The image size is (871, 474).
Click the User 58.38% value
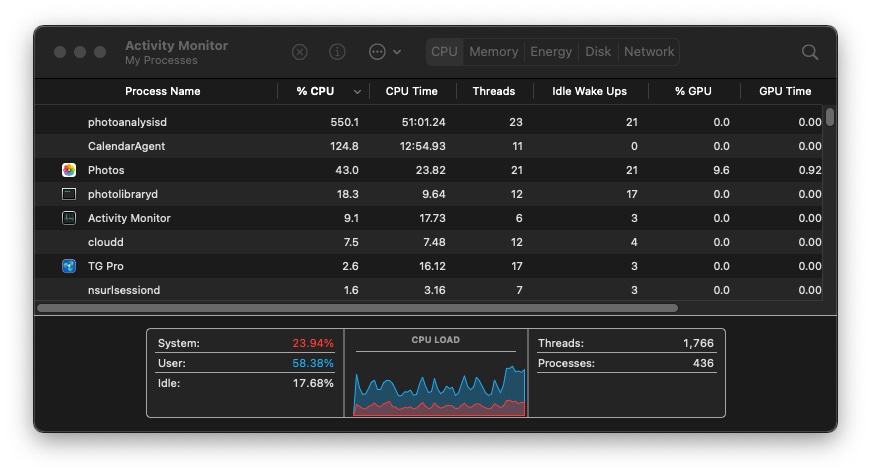point(313,363)
